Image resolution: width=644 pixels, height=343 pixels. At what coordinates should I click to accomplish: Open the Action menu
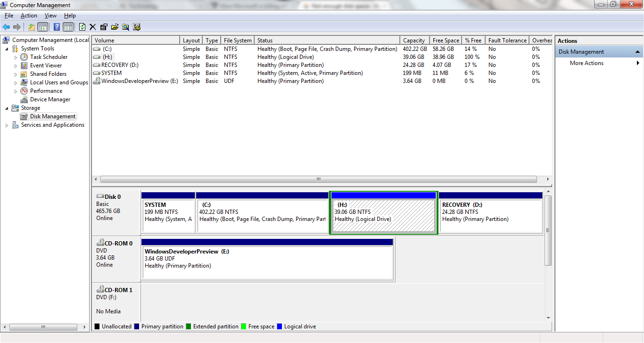(x=29, y=16)
